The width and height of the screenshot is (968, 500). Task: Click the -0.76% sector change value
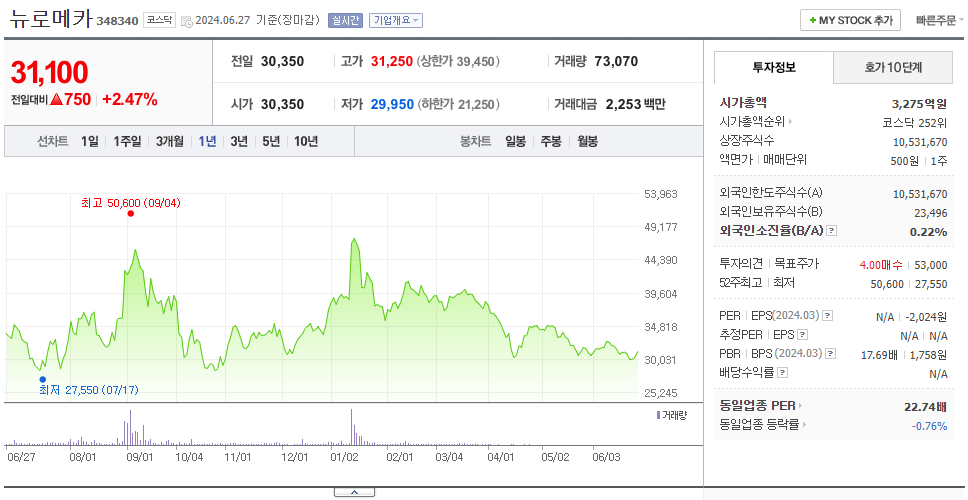[x=929, y=426]
